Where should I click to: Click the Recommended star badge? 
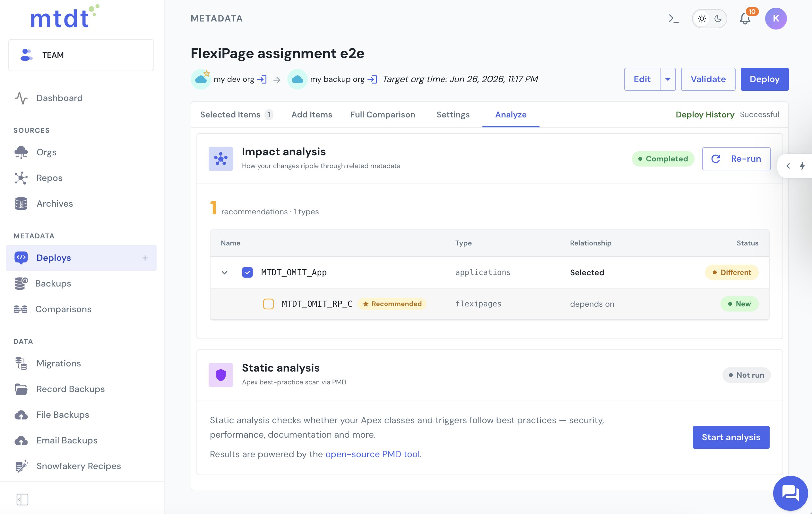[392, 304]
